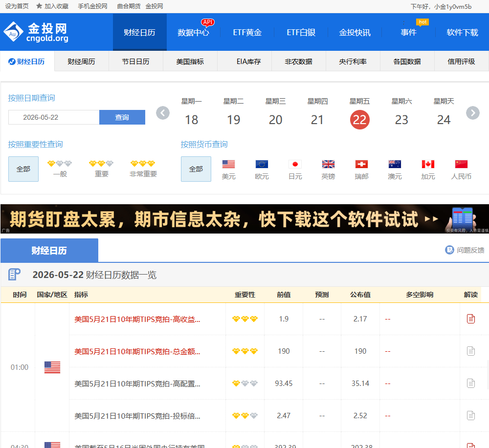Select 一般 one-diamond importance filter
The image size is (489, 448).
[60, 169]
